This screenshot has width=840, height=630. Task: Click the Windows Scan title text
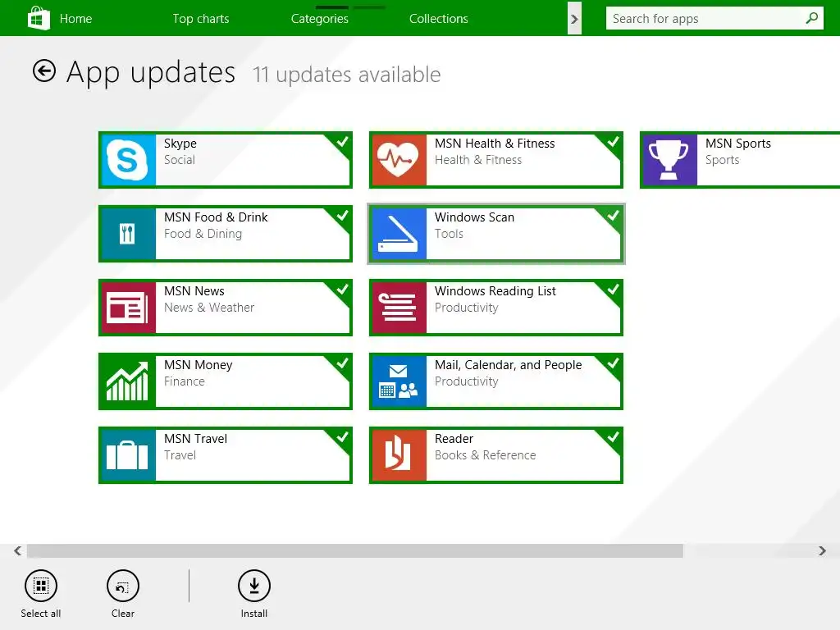coord(475,217)
